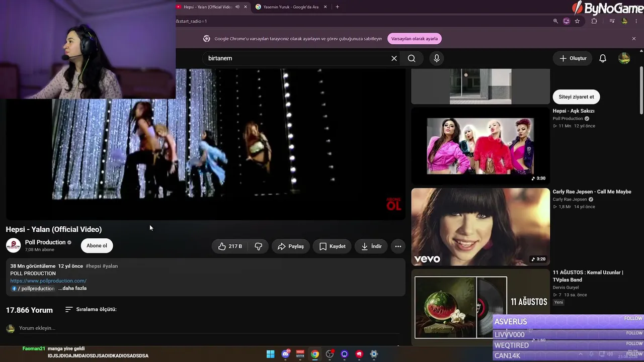Dislike the Hepsi - Yalan video
The width and height of the screenshot is (644, 362).
(x=259, y=246)
